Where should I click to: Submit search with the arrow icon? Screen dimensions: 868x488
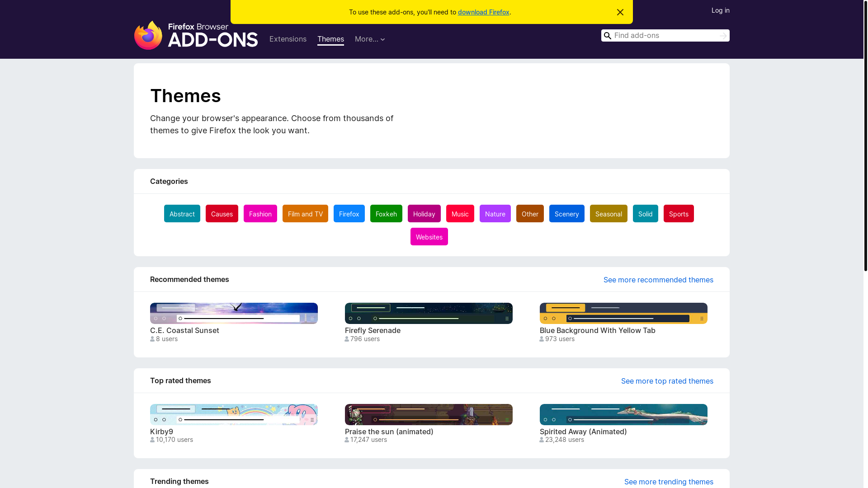[x=723, y=36]
